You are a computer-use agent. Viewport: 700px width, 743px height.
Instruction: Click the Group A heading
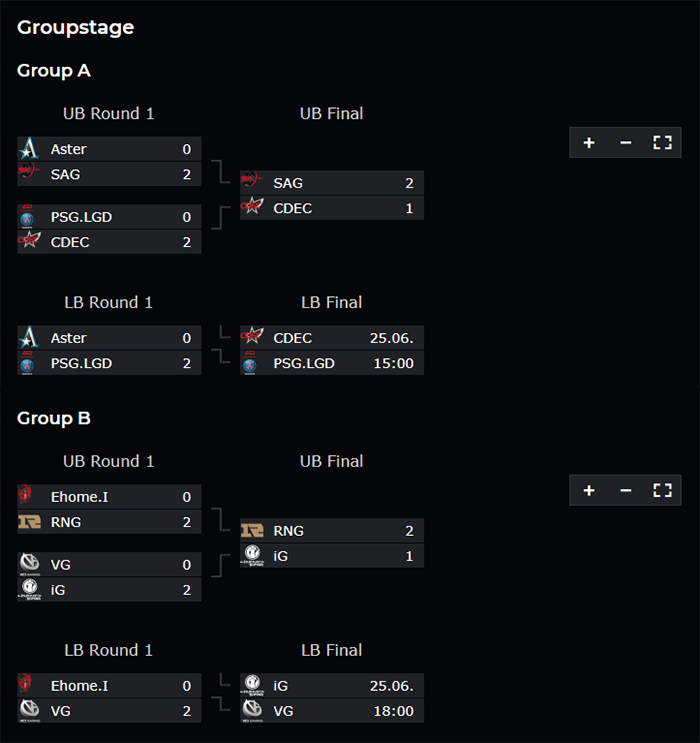coord(54,71)
